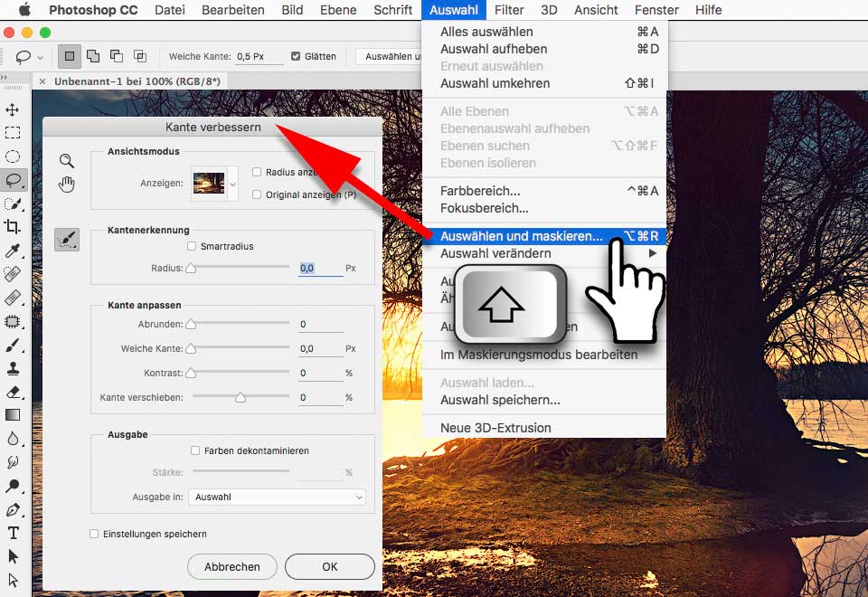868x597 pixels.
Task: Choose Auswahl speichern menu entry
Action: [x=543, y=400]
